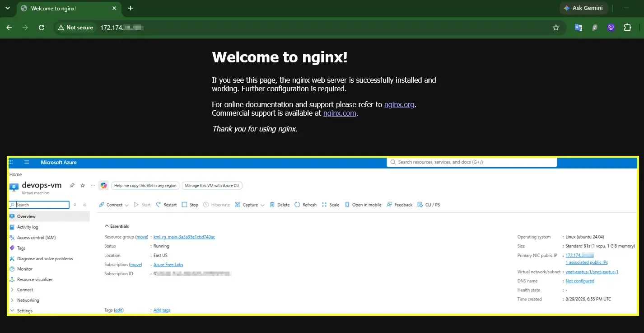Open the vnet-eastus-1/snet-eastus-1 link
The image size is (644, 333).
click(592, 272)
